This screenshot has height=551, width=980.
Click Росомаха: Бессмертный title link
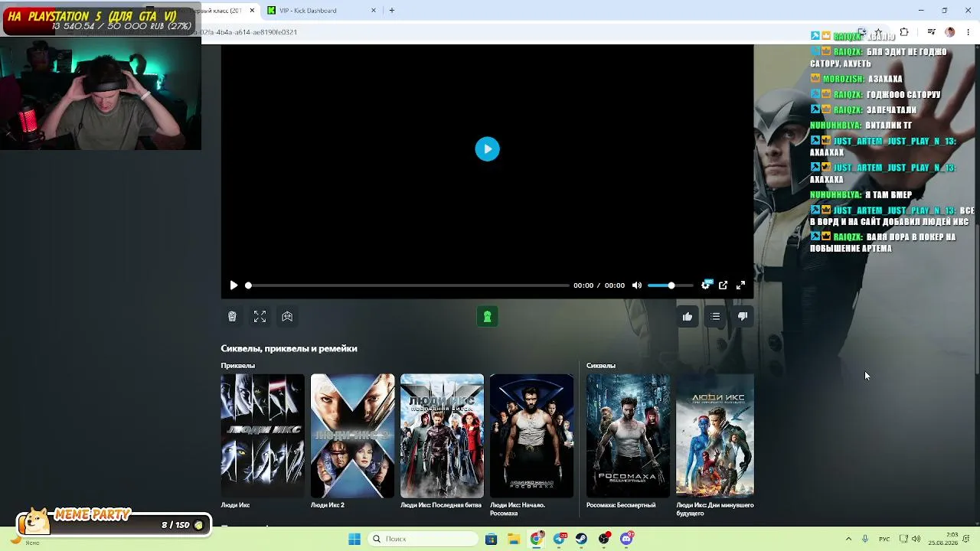(621, 505)
